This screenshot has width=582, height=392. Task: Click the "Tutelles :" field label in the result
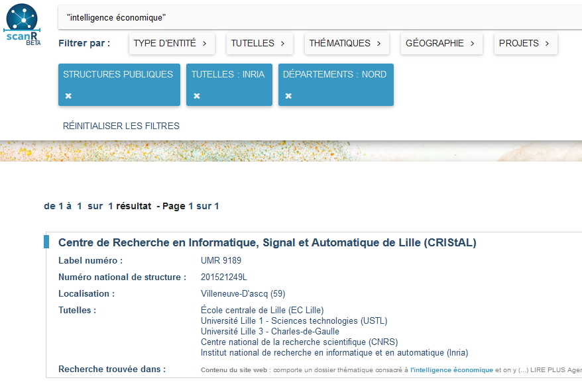click(77, 310)
